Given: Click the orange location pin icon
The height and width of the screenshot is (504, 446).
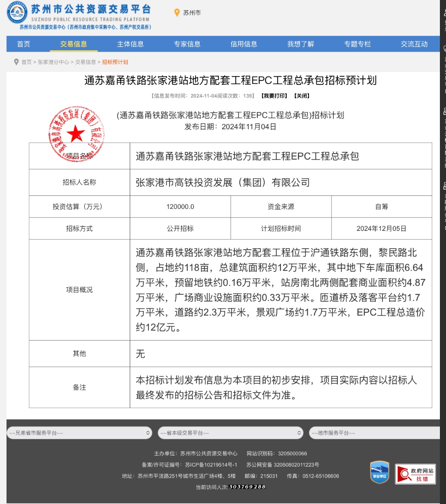Looking at the screenshot, I should pos(177,13).
